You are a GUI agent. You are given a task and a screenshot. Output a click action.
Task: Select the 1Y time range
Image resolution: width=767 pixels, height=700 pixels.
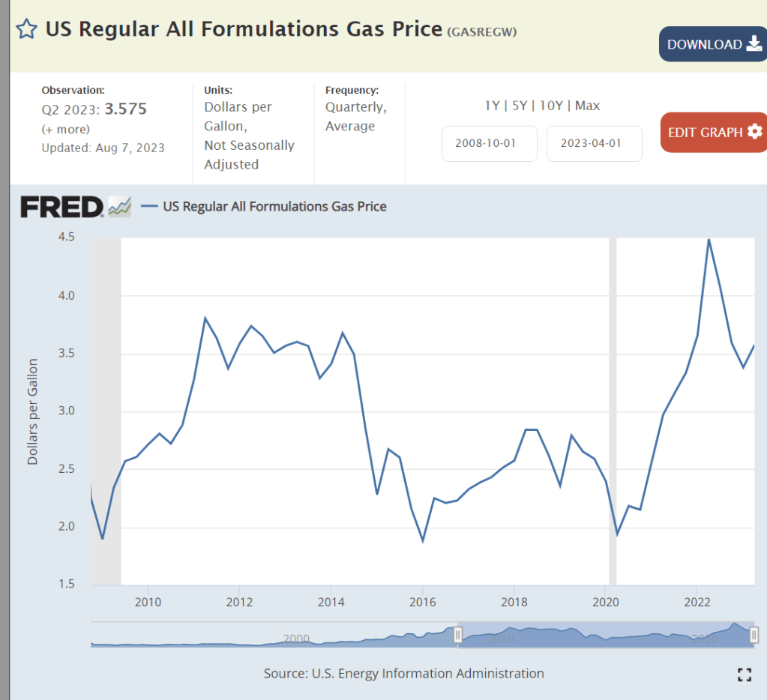[492, 106]
